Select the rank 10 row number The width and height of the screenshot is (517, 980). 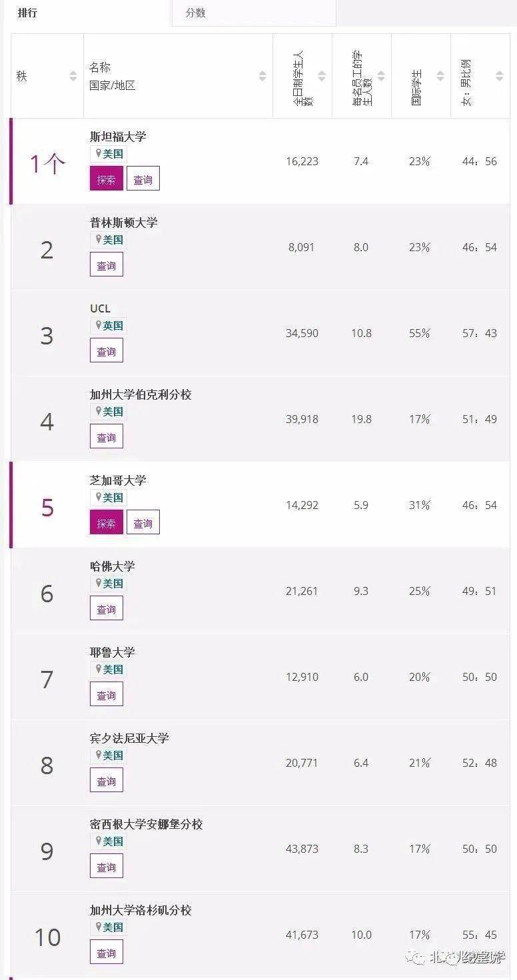tap(47, 937)
